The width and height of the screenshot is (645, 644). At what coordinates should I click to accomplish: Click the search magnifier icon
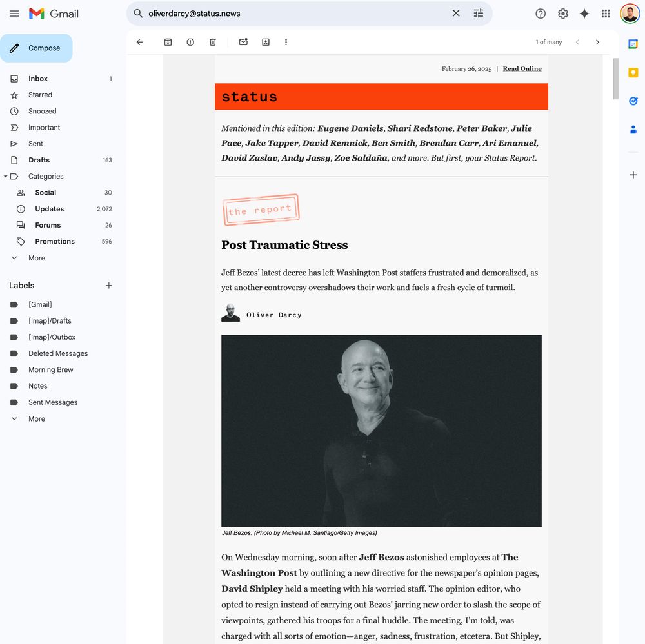tap(138, 14)
